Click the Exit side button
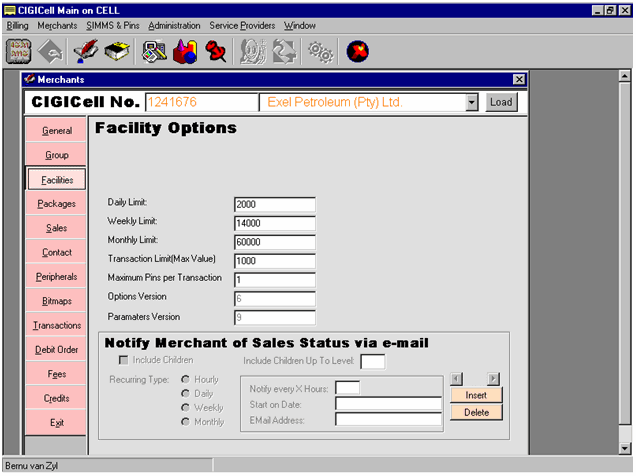Screen dimensions: 636x476 click(56, 422)
